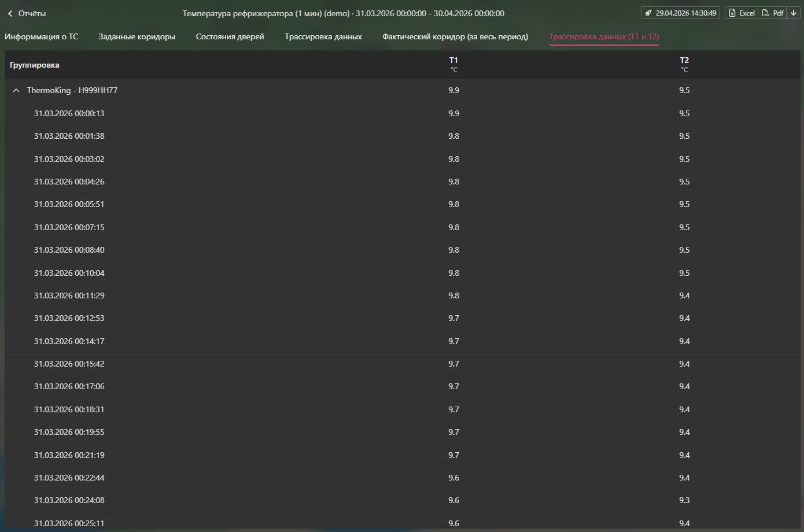Open the Состояния дверей tab
Image resolution: width=804 pixels, height=532 pixels.
(x=230, y=36)
